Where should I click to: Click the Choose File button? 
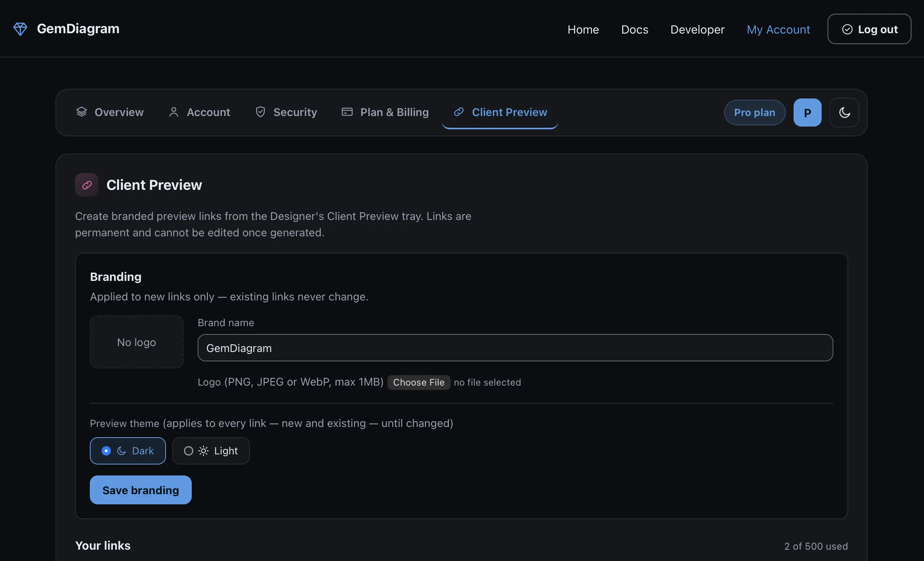[x=419, y=382]
